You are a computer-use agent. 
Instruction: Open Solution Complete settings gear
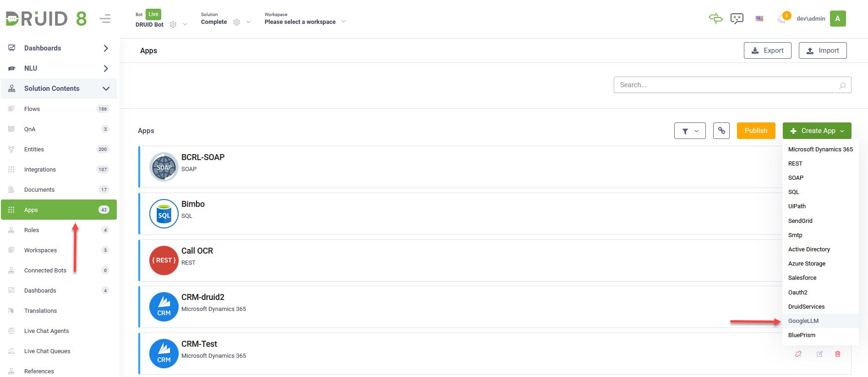click(236, 22)
